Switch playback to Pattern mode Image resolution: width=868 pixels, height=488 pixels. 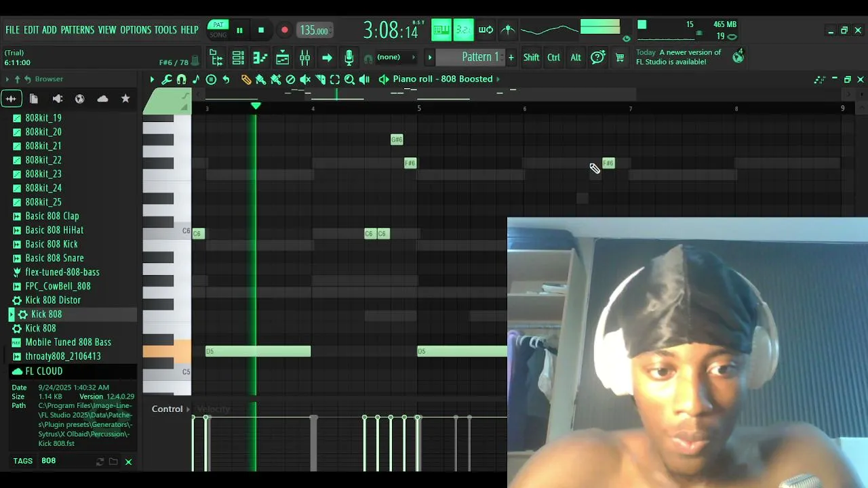coord(218,25)
